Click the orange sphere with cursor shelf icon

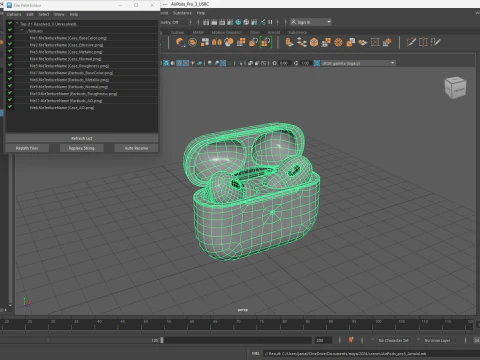coord(180,42)
